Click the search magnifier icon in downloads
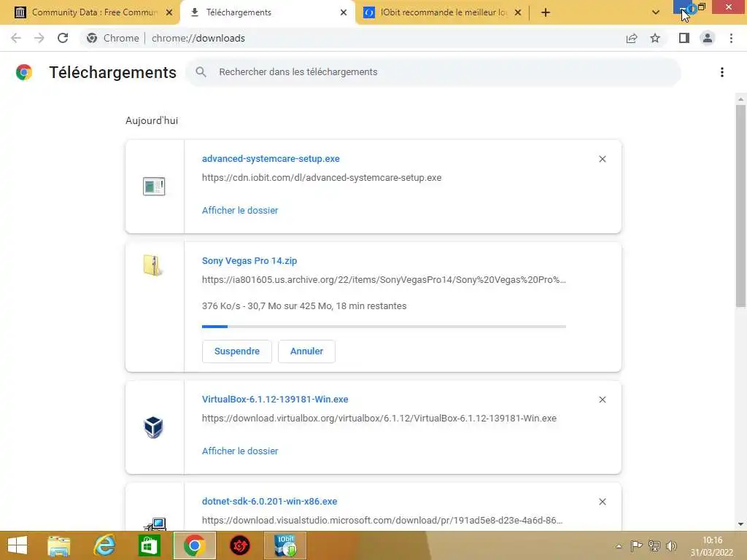This screenshot has width=747, height=560. point(201,72)
